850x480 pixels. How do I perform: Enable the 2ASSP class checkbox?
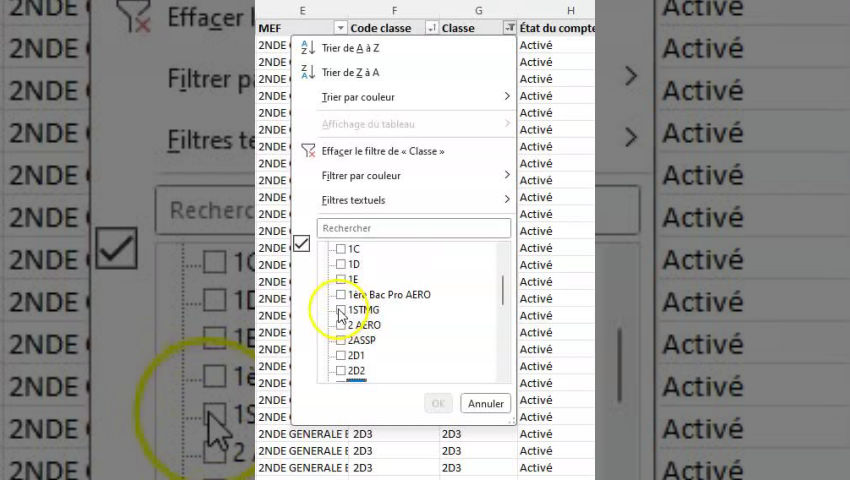[341, 340]
